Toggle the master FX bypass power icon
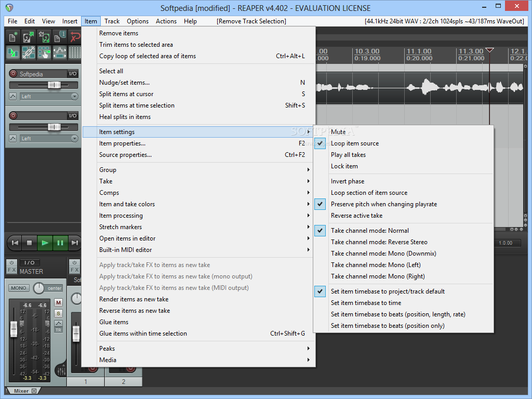 (11, 262)
